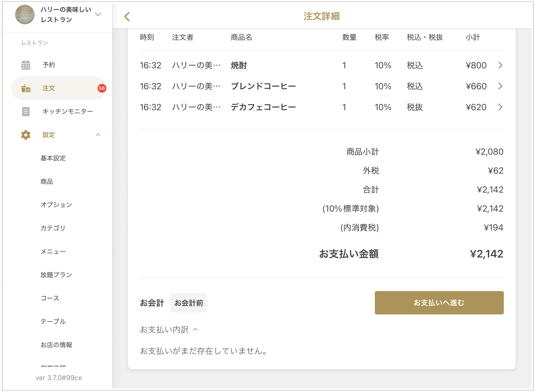Open お店の情報 settings item
The width and height of the screenshot is (535, 392).
[56, 345]
